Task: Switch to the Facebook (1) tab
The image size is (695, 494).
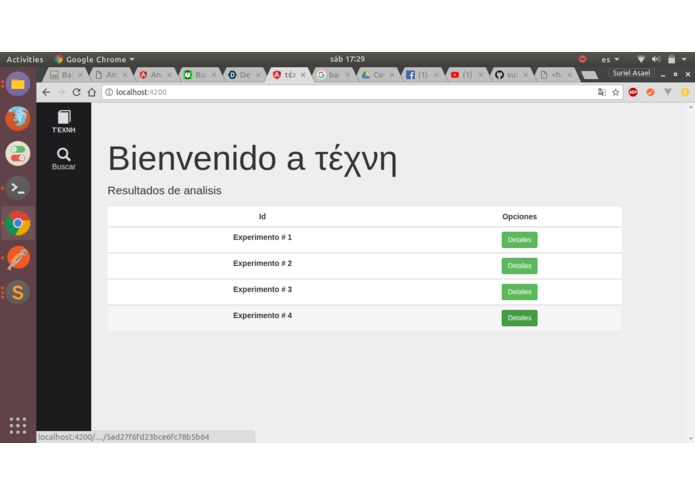Action: 423,74
